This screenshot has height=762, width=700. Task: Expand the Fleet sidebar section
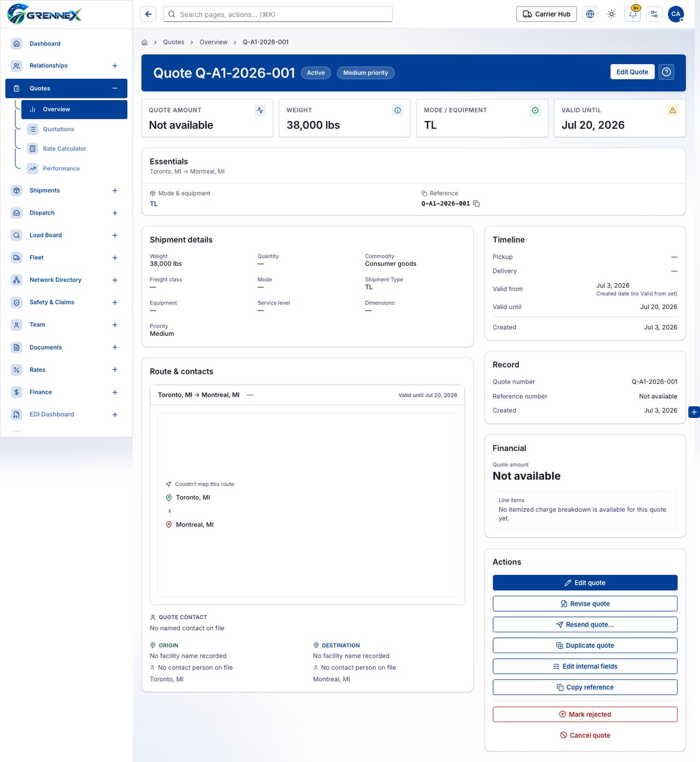pos(115,258)
